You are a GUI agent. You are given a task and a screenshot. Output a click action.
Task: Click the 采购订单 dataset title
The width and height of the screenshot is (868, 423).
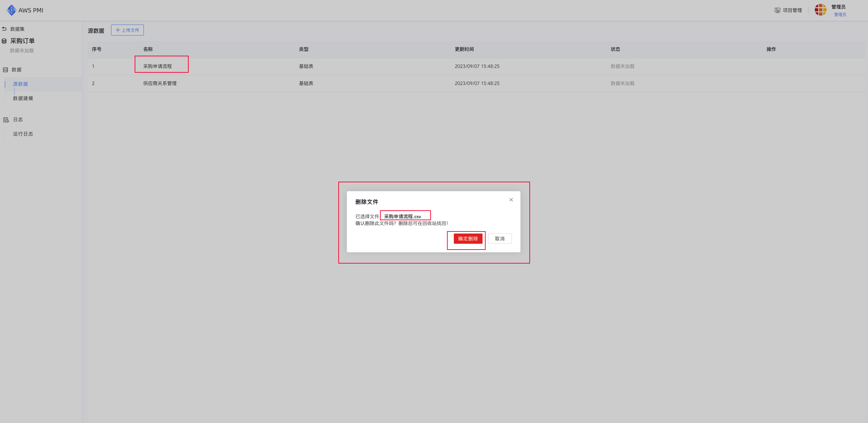coord(23,41)
